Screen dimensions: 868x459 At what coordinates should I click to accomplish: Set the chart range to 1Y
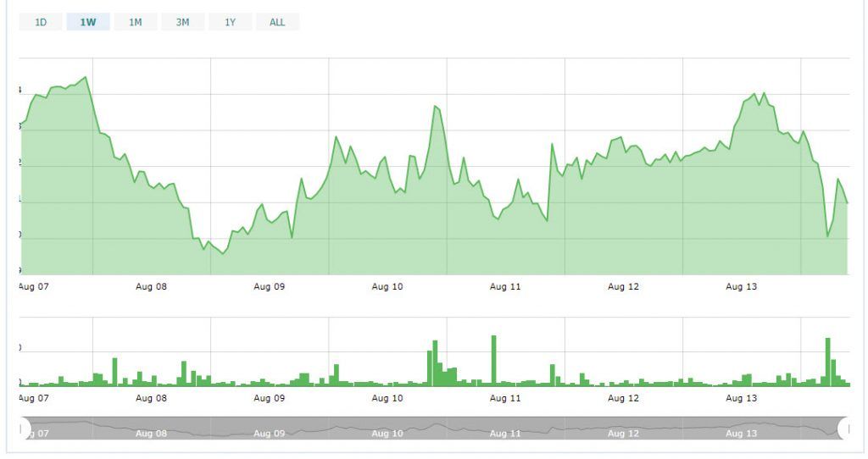point(231,22)
